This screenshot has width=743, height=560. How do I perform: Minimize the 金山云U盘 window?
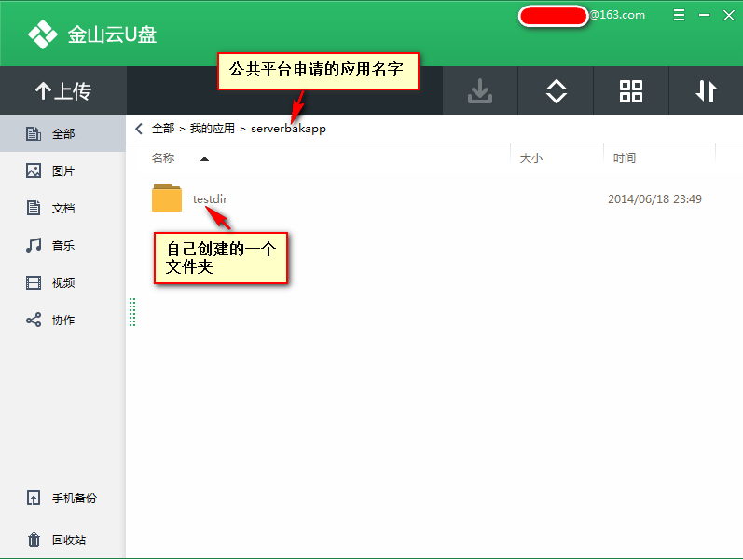704,15
